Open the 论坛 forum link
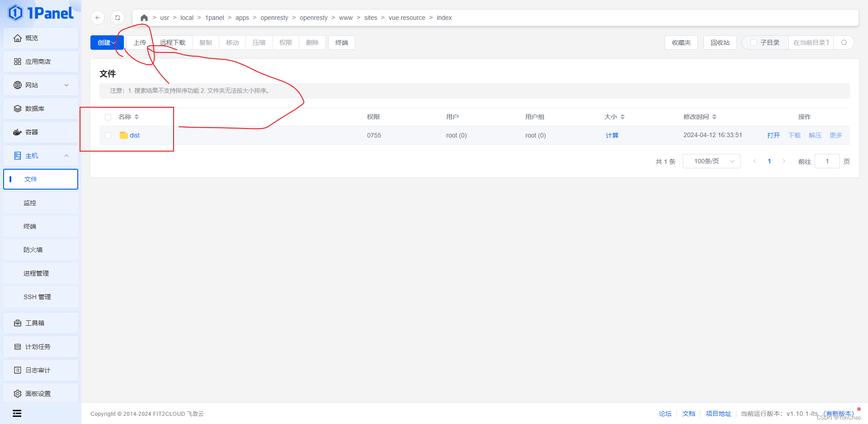This screenshot has height=424, width=868. click(x=665, y=414)
